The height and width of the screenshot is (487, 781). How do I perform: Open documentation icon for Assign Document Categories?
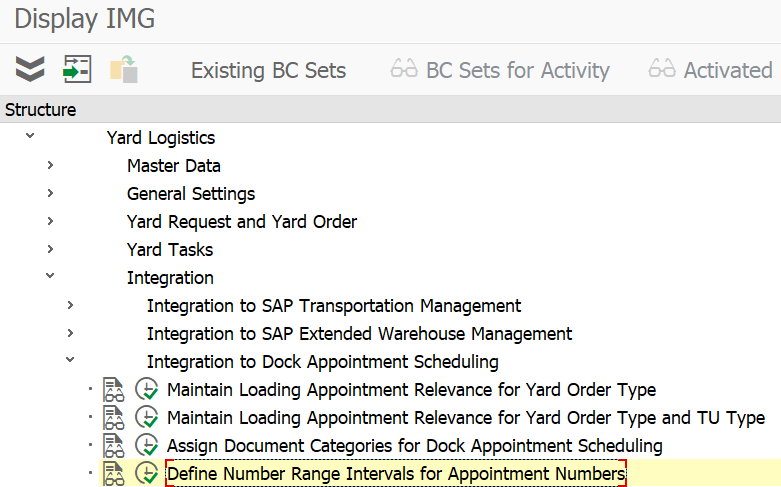click(114, 446)
